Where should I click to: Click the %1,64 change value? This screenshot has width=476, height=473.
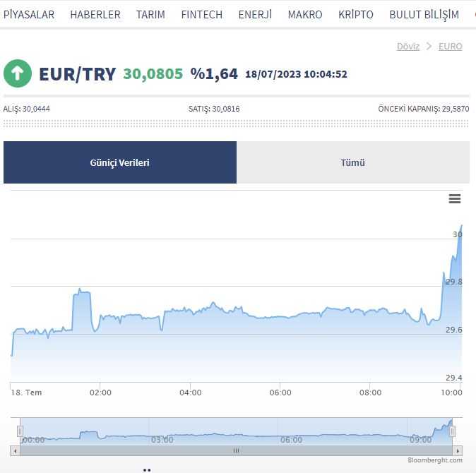click(214, 73)
